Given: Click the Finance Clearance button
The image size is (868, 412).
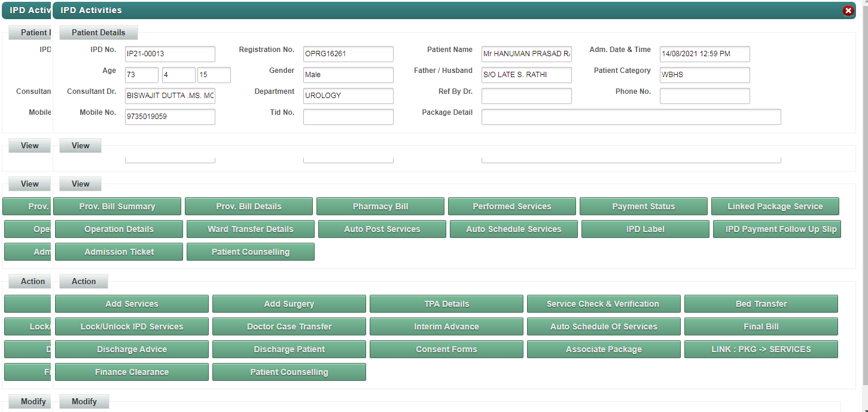Looking at the screenshot, I should coord(132,372).
